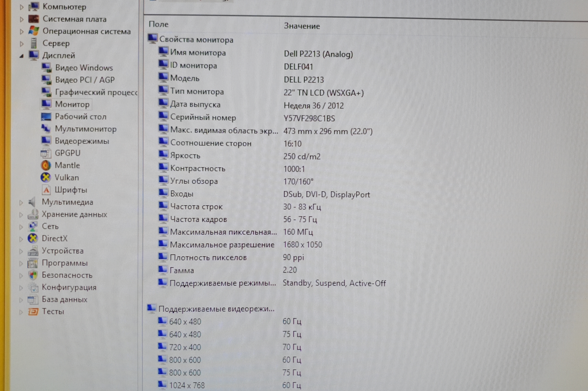The image size is (588, 391).
Task: Expand the Программы node arrow
Action: click(21, 264)
